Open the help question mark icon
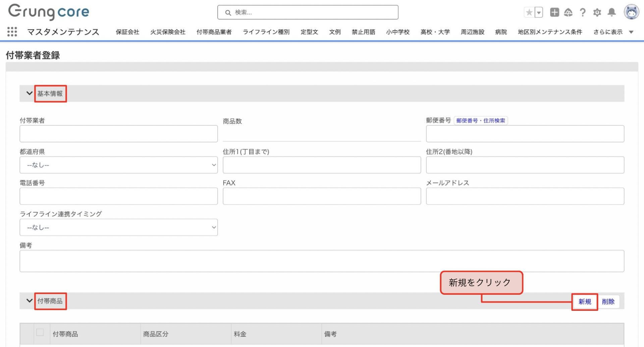The width and height of the screenshot is (644, 347). click(583, 13)
